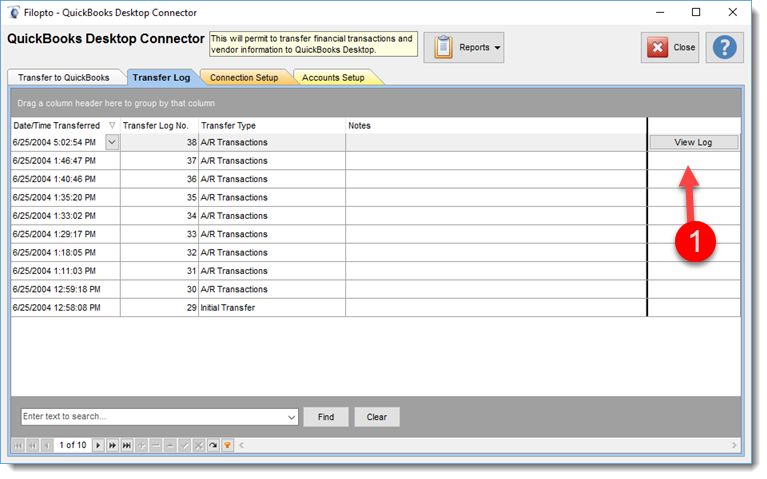Screen dimensions: 767x479
Task: Switch to Transfer to QuickBooks tab
Action: pos(64,77)
